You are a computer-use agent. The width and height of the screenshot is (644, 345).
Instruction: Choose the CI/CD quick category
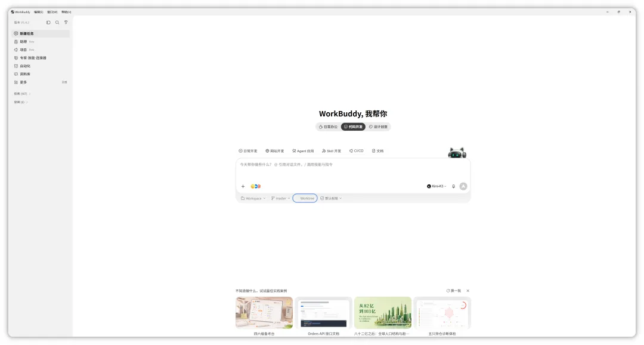[x=357, y=151]
